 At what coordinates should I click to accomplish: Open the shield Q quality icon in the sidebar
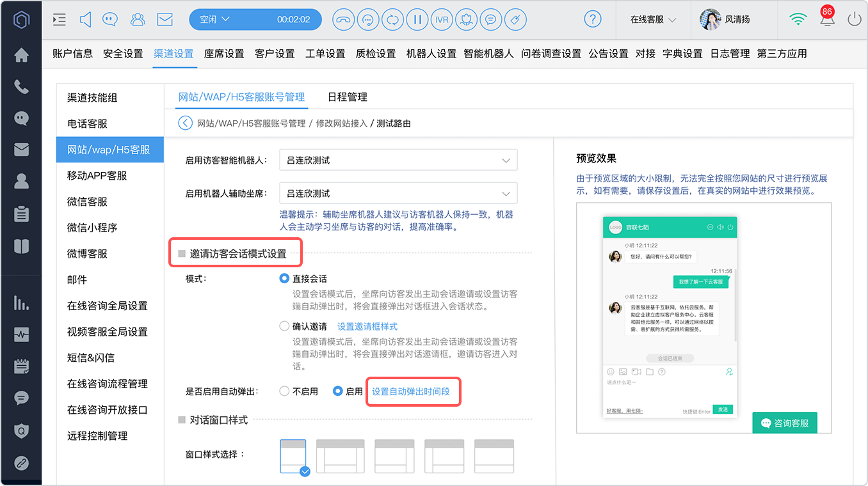[21, 431]
